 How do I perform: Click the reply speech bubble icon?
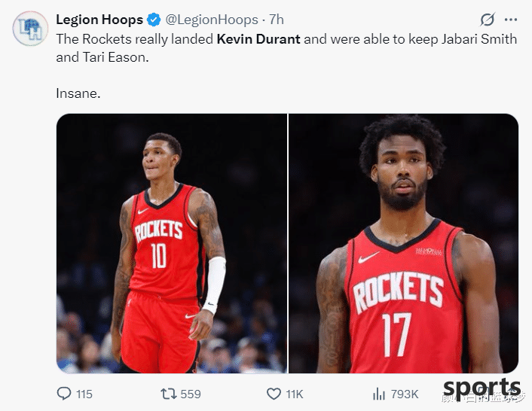(64, 394)
